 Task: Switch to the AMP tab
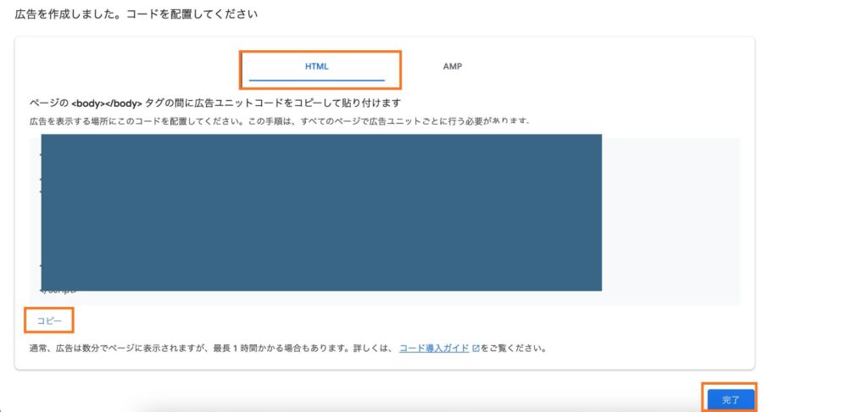tap(453, 66)
